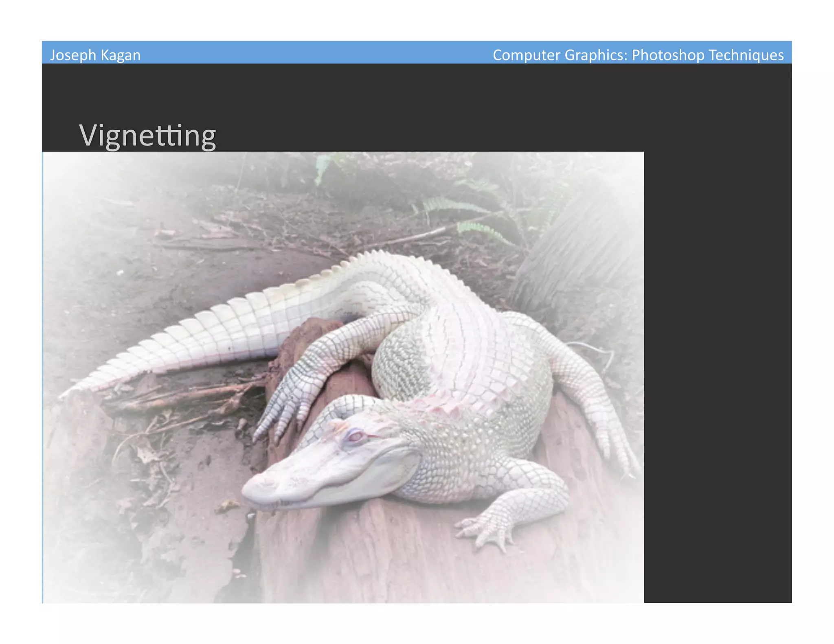This screenshot has width=834, height=644.
Task: Select the vignetted alligator photo
Action: [343, 377]
